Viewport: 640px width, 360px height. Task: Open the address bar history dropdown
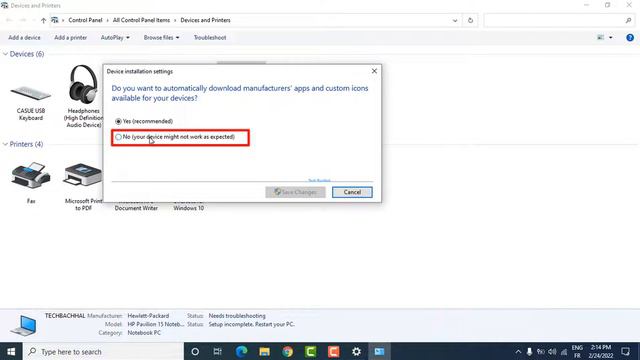455,20
